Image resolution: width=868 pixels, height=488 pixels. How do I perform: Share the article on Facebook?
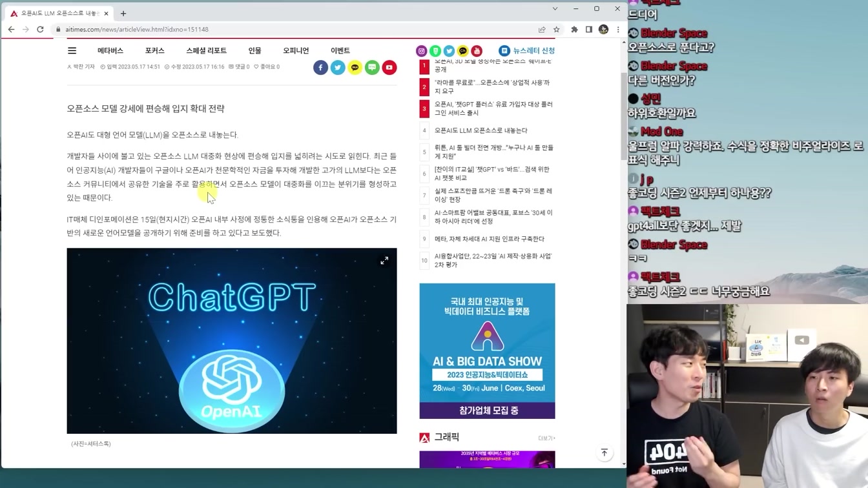pos(321,67)
